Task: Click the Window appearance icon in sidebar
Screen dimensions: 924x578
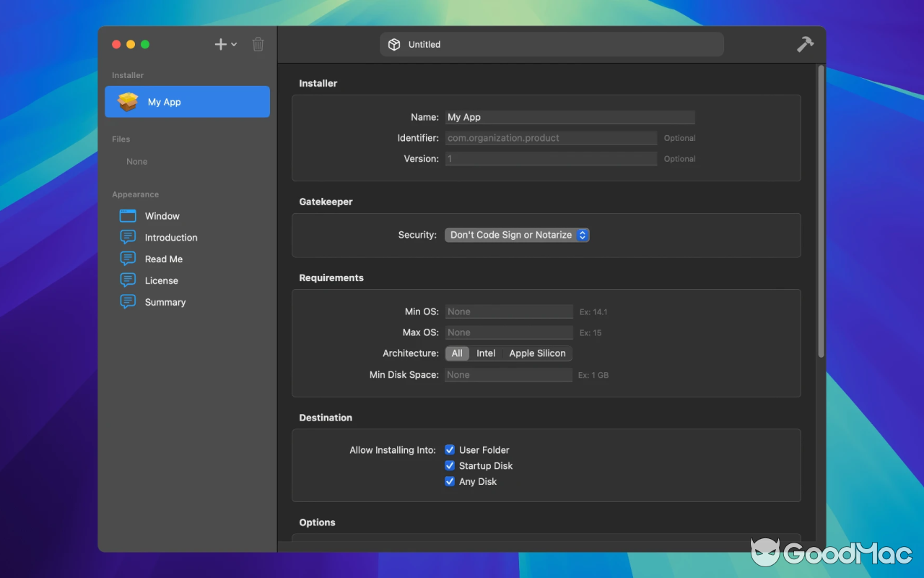Action: [128, 215]
